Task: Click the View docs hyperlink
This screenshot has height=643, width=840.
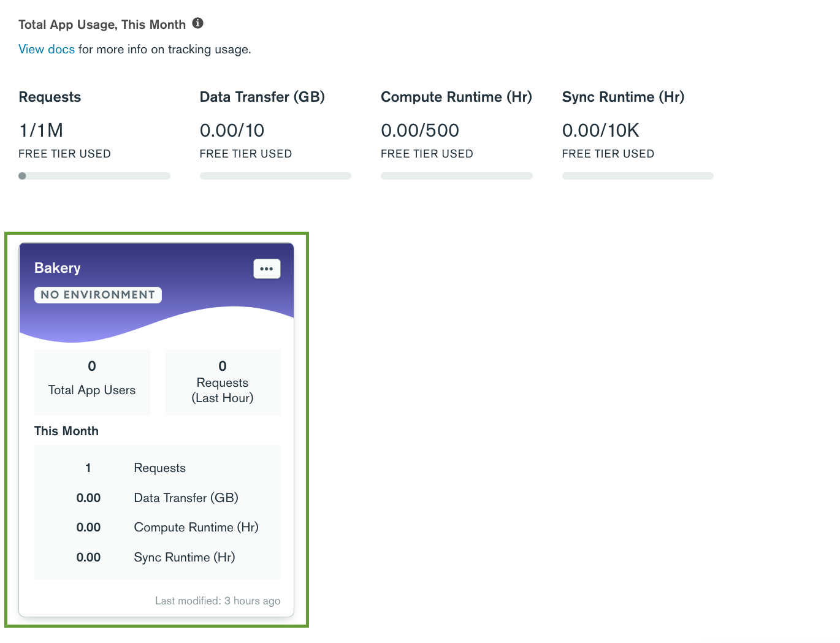Action: point(46,49)
